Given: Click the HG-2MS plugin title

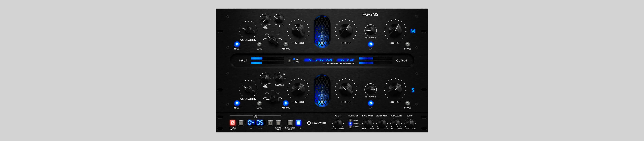Looking at the screenshot, I should pos(370,14).
